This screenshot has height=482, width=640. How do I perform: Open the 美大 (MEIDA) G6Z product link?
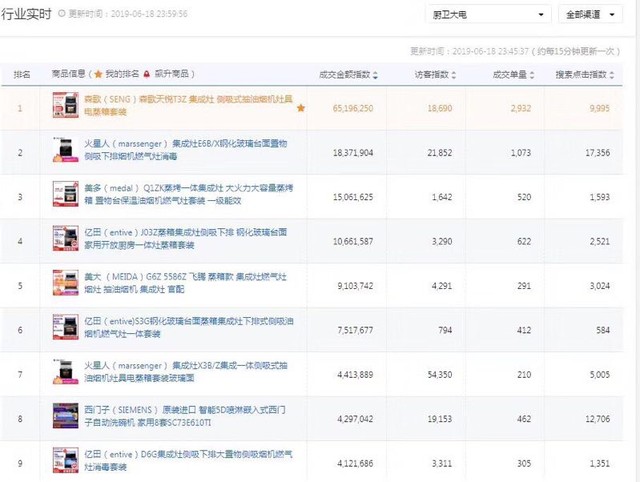coord(185,283)
